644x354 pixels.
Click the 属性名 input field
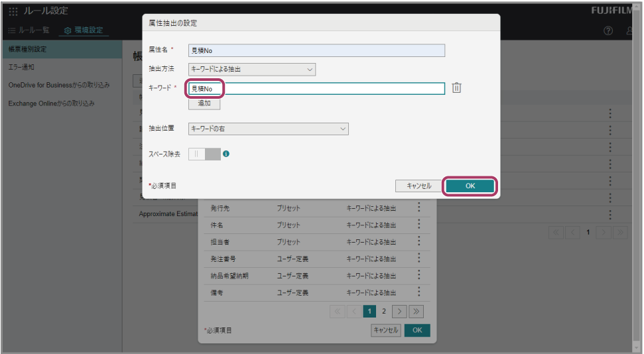(316, 50)
